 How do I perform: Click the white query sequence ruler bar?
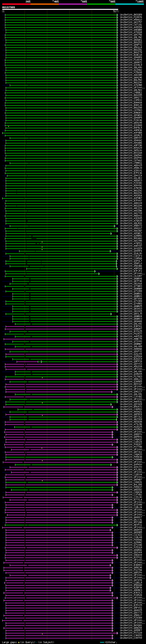tap(60, 10)
